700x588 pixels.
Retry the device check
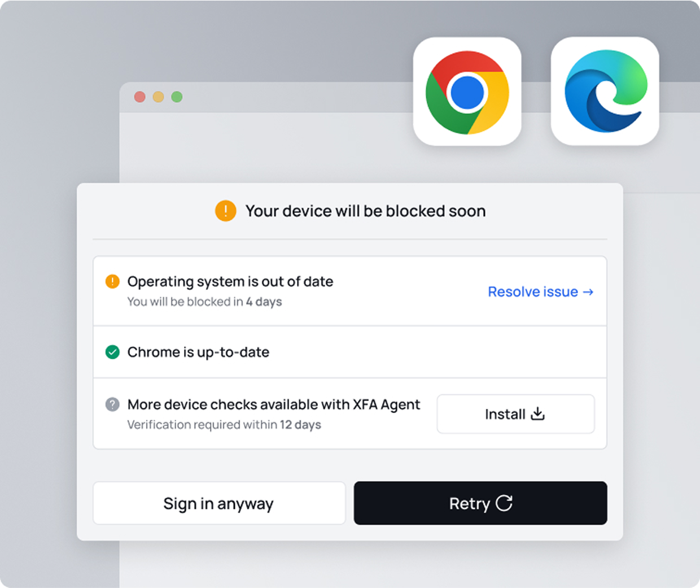480,503
